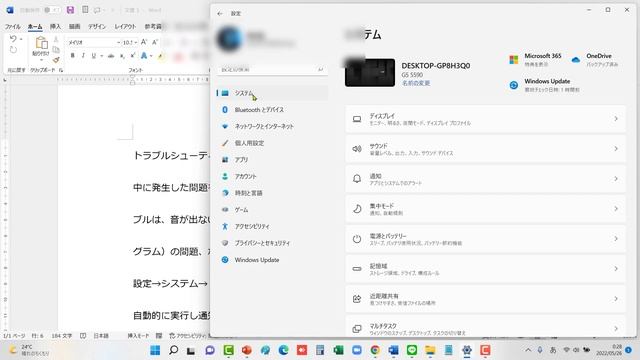Image resolution: width=640 pixels, height=360 pixels.
Task: Click the purple Save icon in Word title bar
Action: [70, 10]
